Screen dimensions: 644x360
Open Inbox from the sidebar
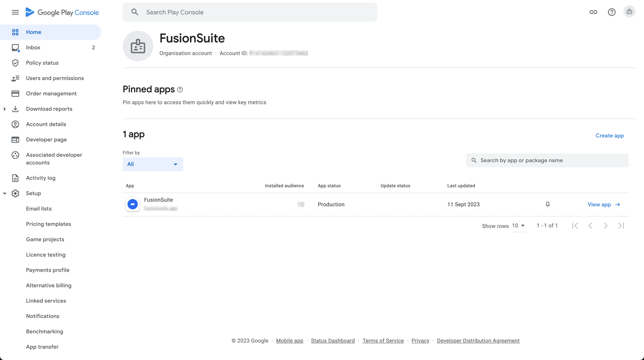click(33, 48)
